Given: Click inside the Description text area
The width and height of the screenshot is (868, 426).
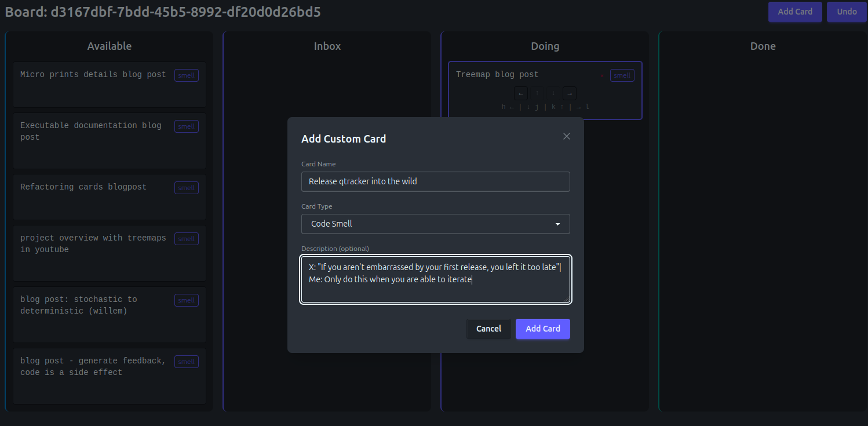Looking at the screenshot, I should pyautogui.click(x=435, y=279).
